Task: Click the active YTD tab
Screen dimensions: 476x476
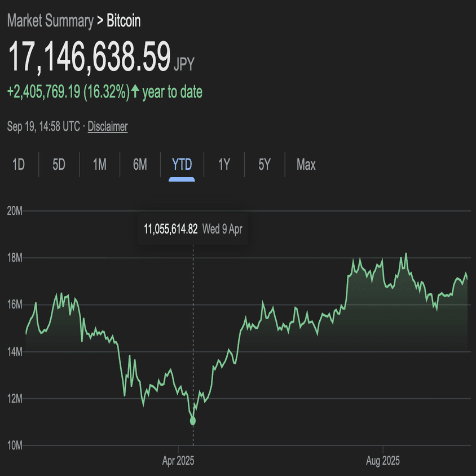Action: pyautogui.click(x=182, y=165)
